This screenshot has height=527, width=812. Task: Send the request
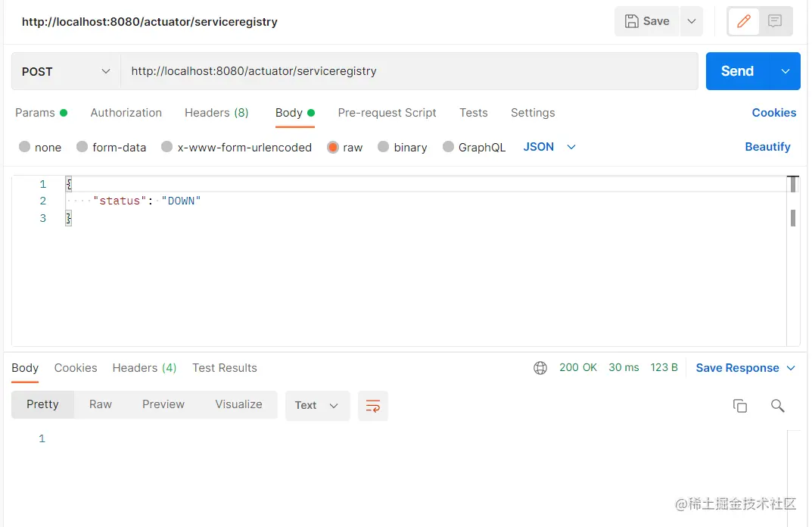(x=737, y=71)
